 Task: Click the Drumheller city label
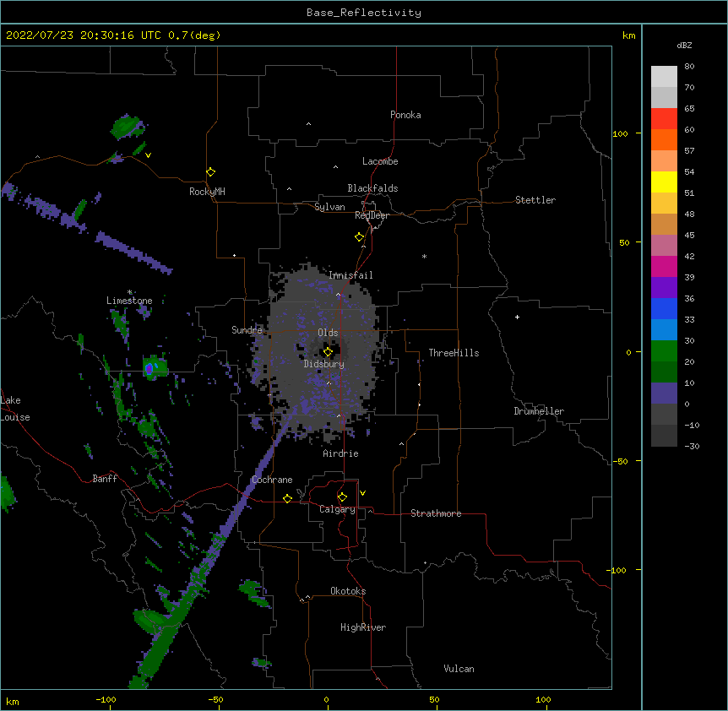539,411
